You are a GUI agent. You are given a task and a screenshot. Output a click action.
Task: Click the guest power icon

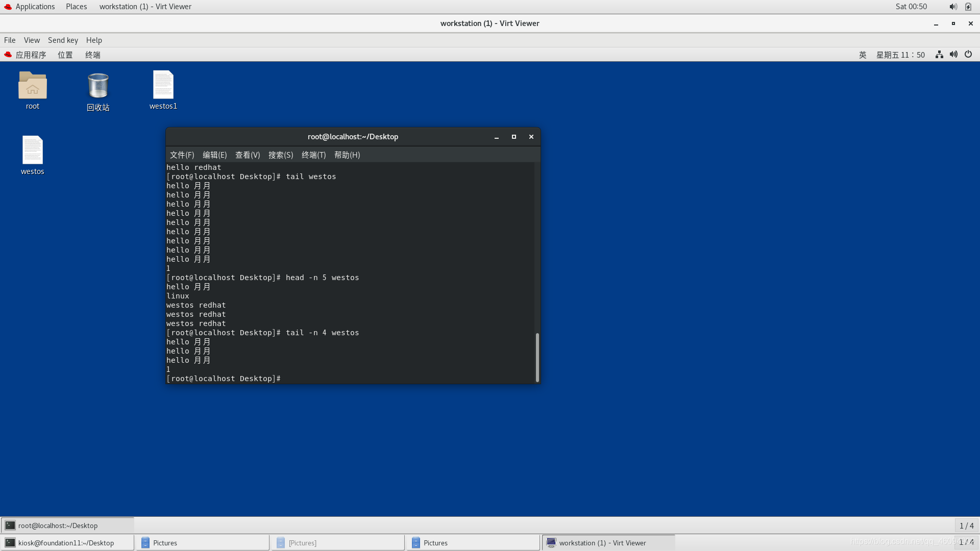pyautogui.click(x=968, y=55)
